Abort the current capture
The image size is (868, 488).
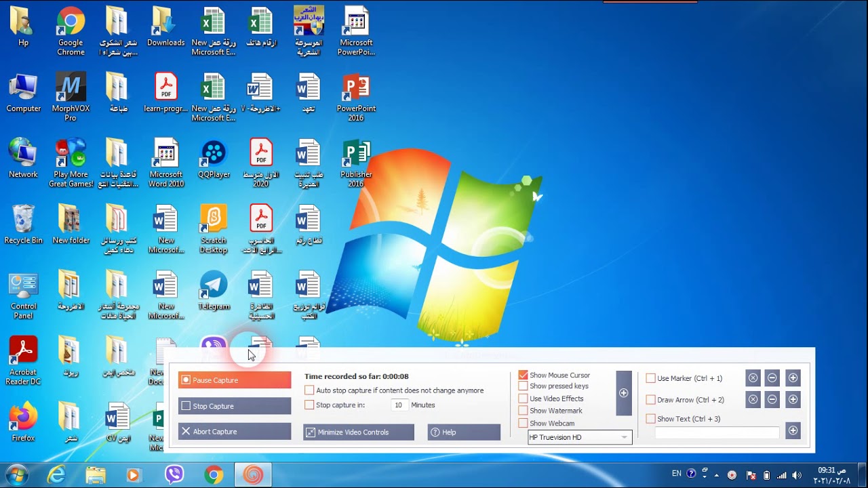coord(235,432)
